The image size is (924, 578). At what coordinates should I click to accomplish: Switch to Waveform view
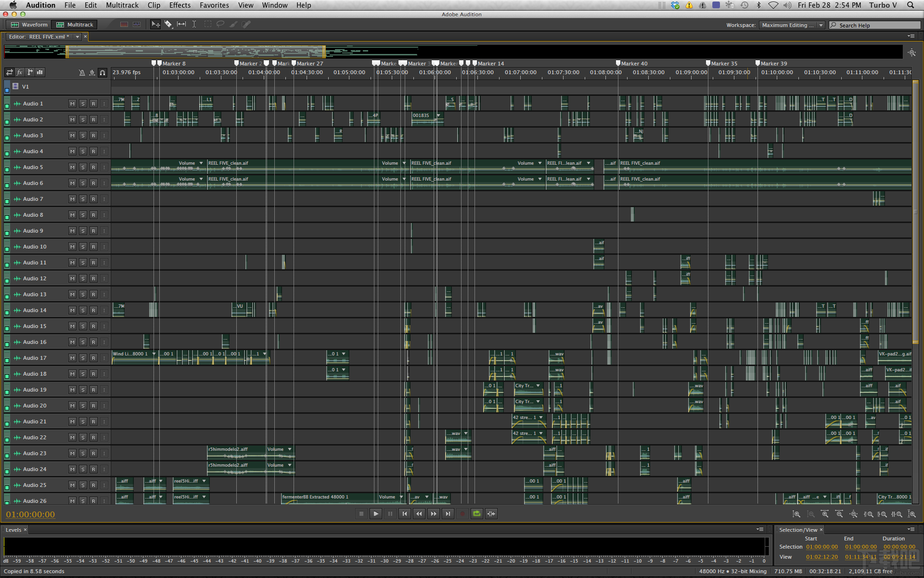coord(29,24)
